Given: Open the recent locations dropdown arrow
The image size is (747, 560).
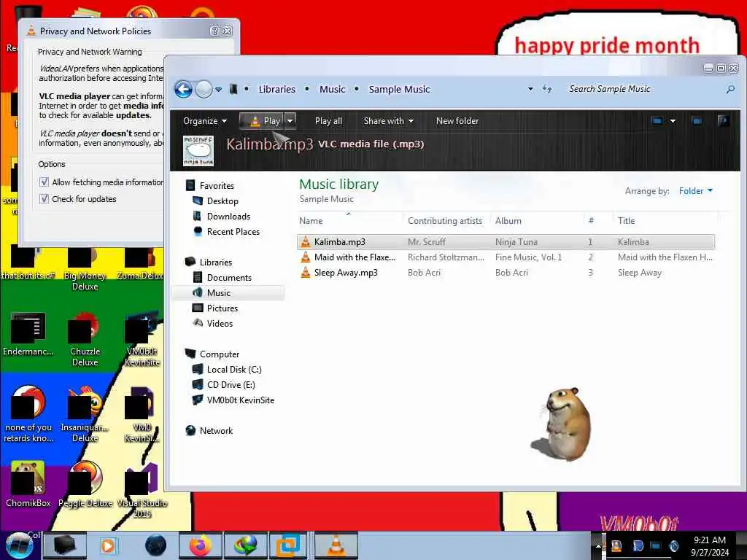Looking at the screenshot, I should click(x=218, y=90).
